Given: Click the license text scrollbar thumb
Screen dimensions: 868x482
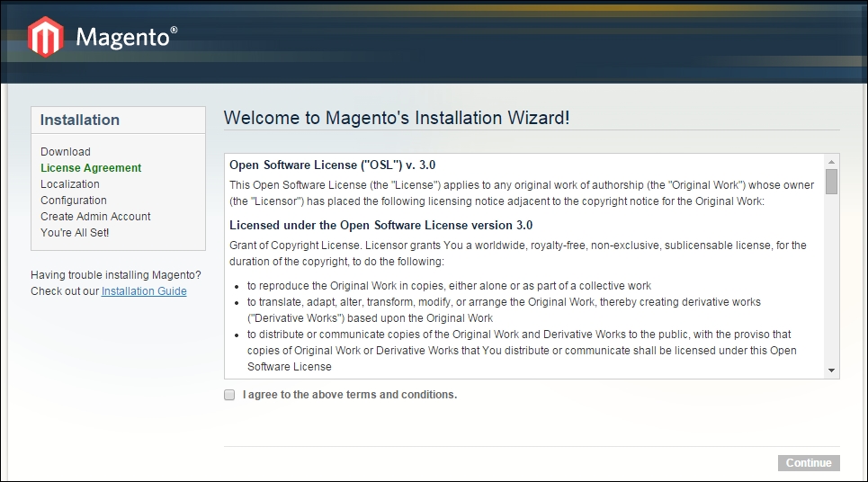Looking at the screenshot, I should 831,182.
